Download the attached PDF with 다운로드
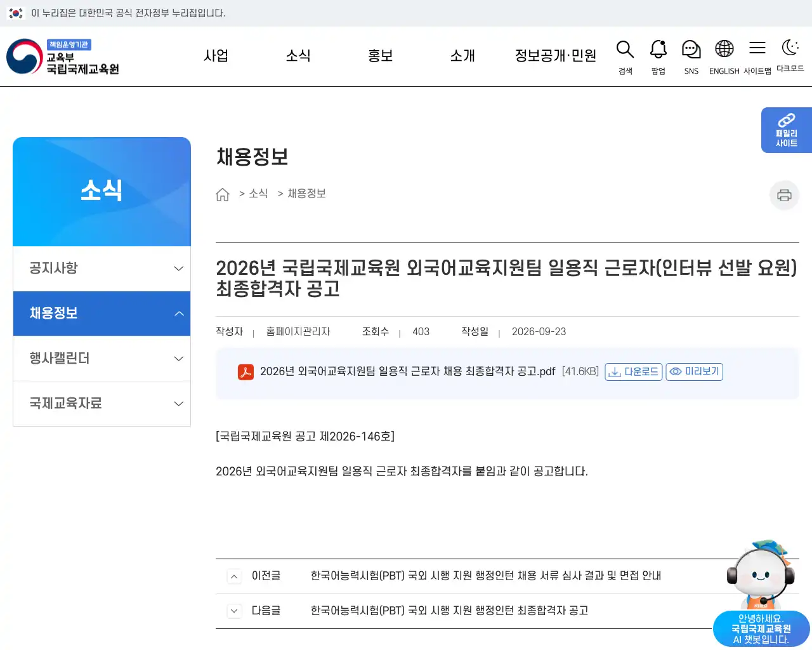The height and width of the screenshot is (650, 812). point(634,372)
